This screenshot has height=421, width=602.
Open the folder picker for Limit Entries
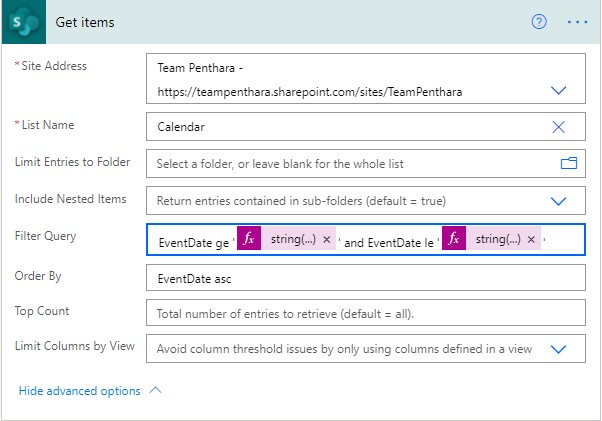coord(569,163)
